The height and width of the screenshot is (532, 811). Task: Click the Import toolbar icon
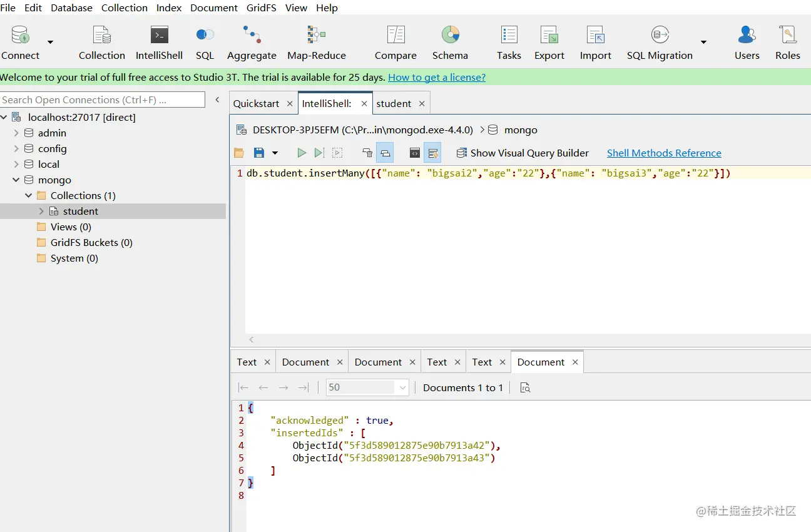(x=595, y=43)
